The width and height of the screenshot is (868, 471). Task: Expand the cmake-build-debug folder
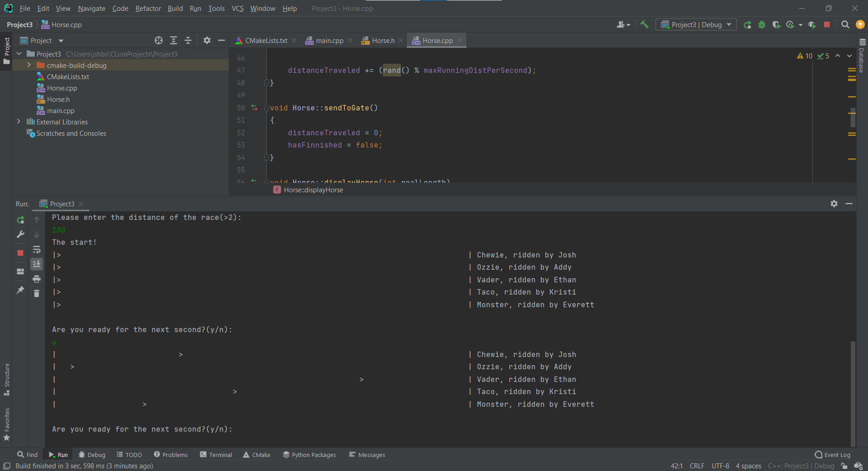[x=28, y=65]
